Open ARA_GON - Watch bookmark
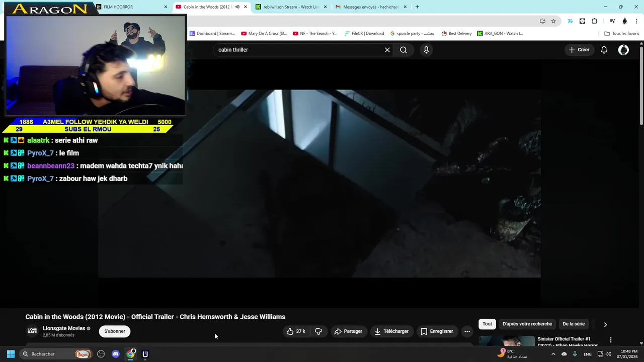The height and width of the screenshot is (362, 644). [x=500, y=34]
